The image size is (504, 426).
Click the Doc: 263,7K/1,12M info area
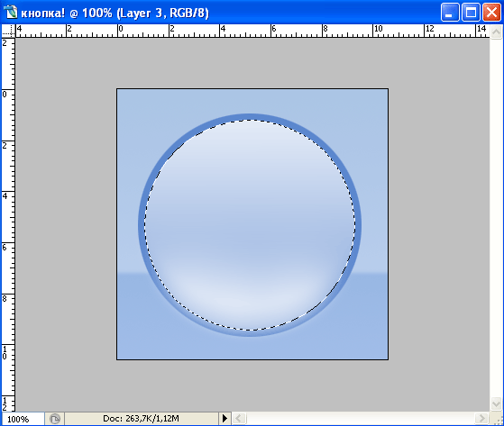141,418
